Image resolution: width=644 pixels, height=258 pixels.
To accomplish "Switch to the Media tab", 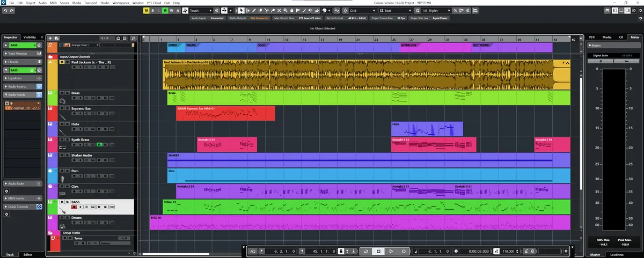I will point(606,37).
